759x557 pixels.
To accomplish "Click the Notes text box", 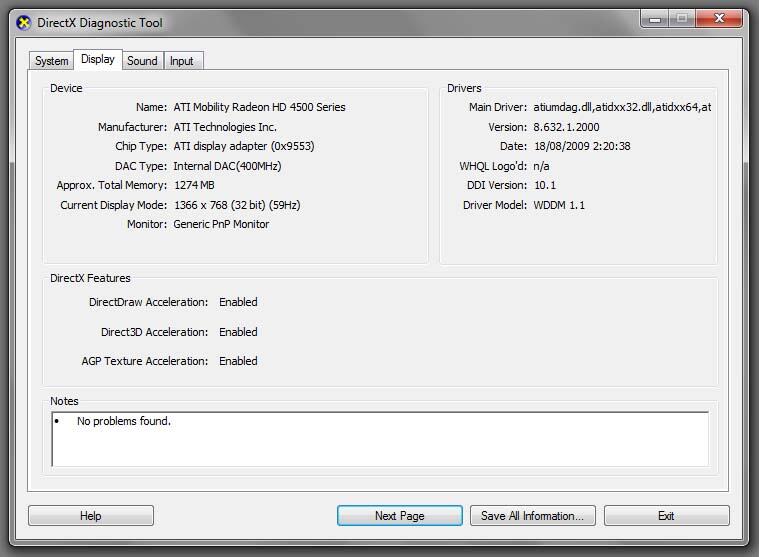I will tap(380, 439).
